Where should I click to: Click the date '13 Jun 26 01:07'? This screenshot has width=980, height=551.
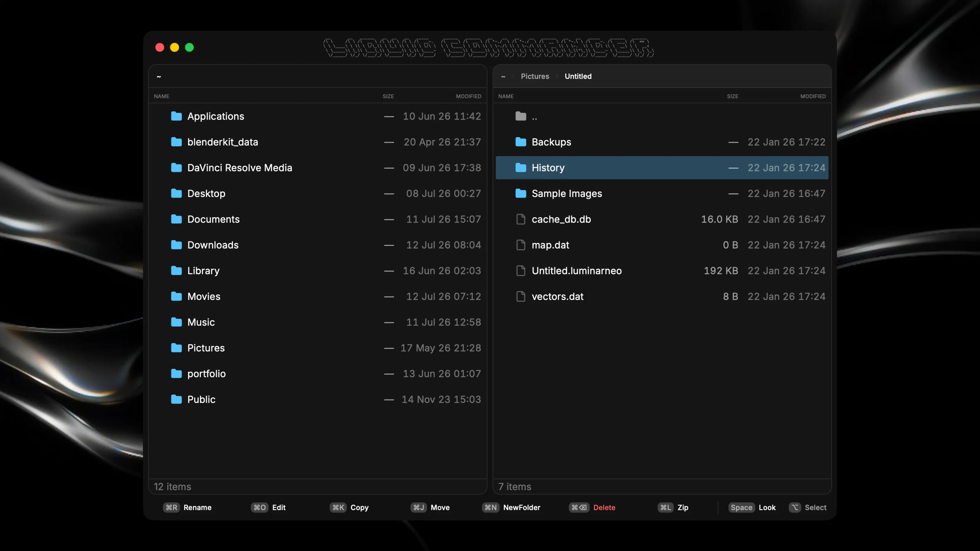tap(442, 373)
